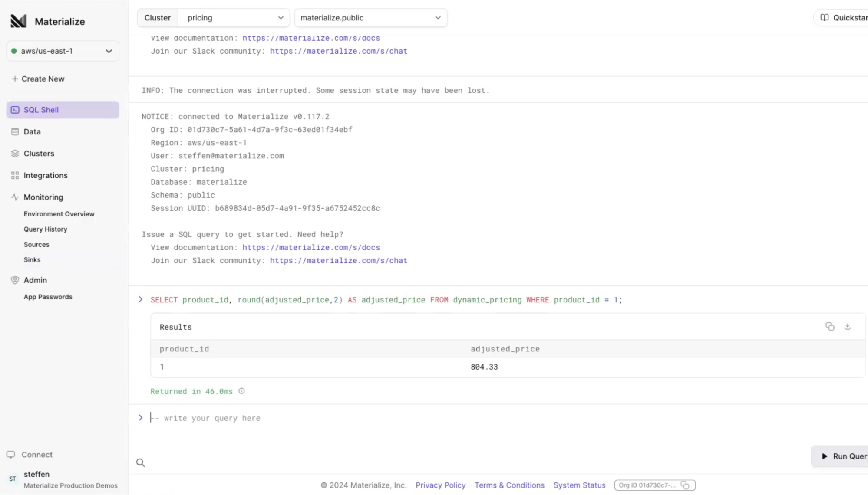Copy the Org ID from footer
This screenshot has height=495, width=868.
tap(685, 485)
